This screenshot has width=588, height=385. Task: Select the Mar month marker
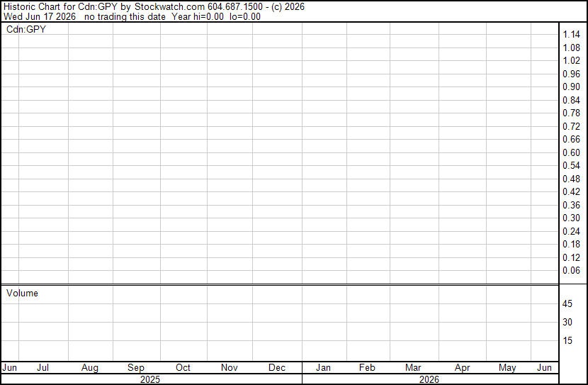coord(413,368)
